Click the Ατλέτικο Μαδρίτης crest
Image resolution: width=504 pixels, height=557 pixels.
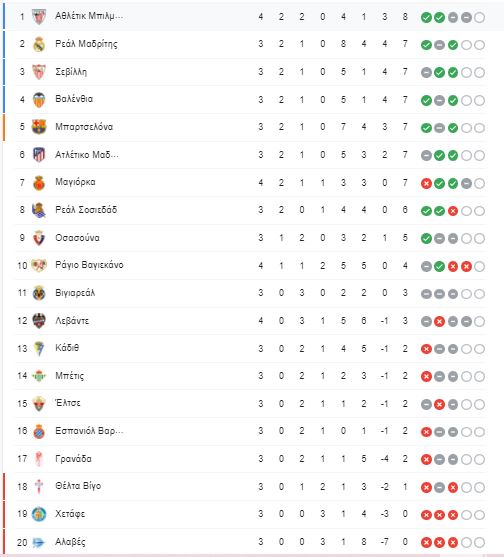(x=39, y=155)
